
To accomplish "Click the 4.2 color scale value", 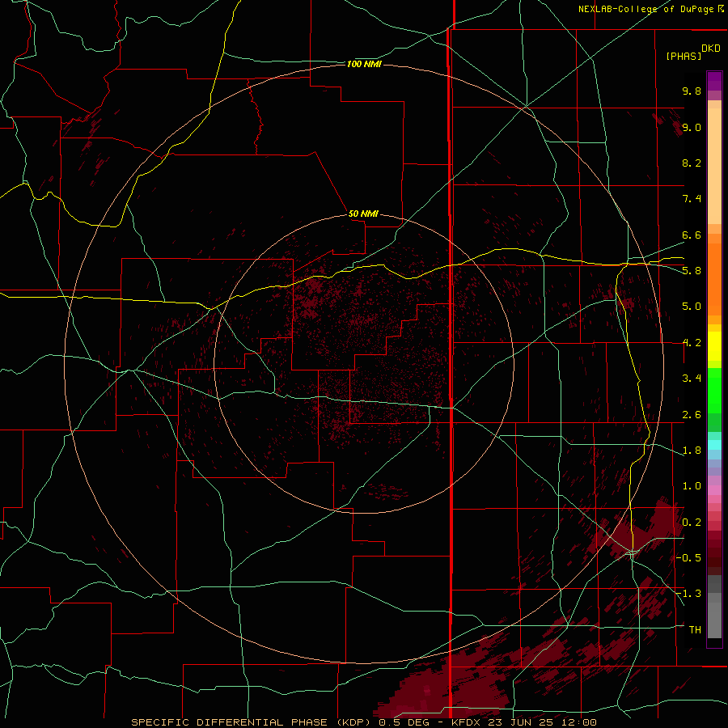I will pyautogui.click(x=692, y=343).
